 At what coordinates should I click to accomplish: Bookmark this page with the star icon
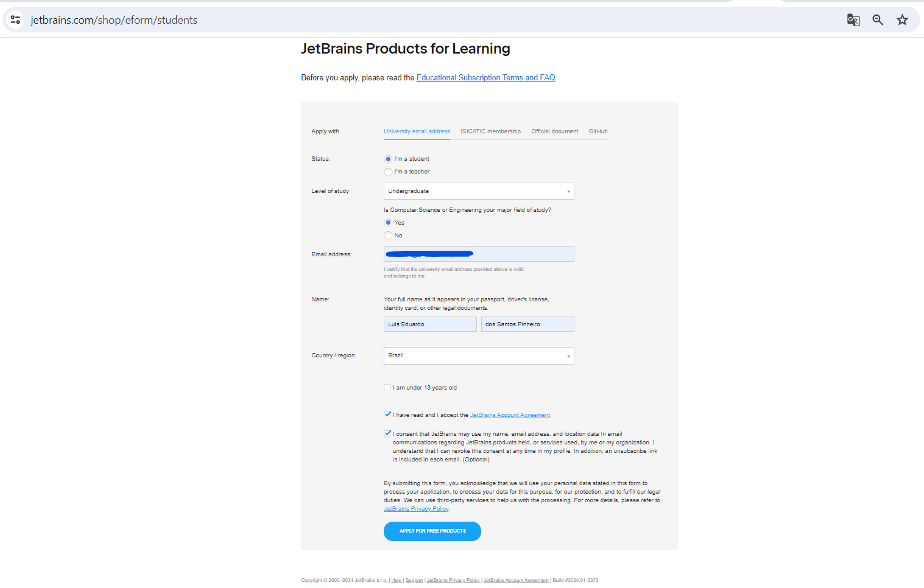pyautogui.click(x=902, y=20)
